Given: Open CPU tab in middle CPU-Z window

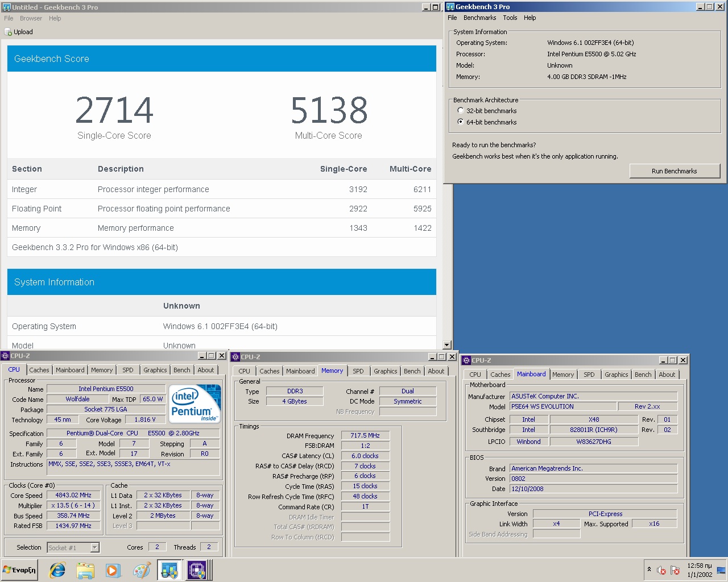Looking at the screenshot, I should point(244,371).
